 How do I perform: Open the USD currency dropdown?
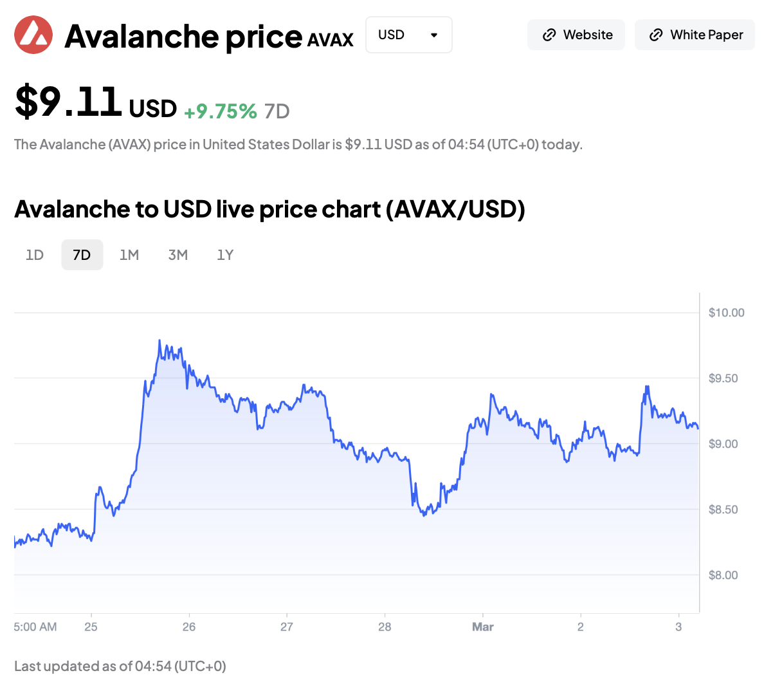click(x=408, y=35)
